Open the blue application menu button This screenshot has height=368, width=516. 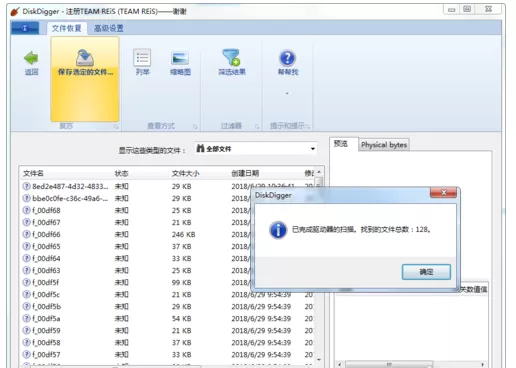(25, 28)
